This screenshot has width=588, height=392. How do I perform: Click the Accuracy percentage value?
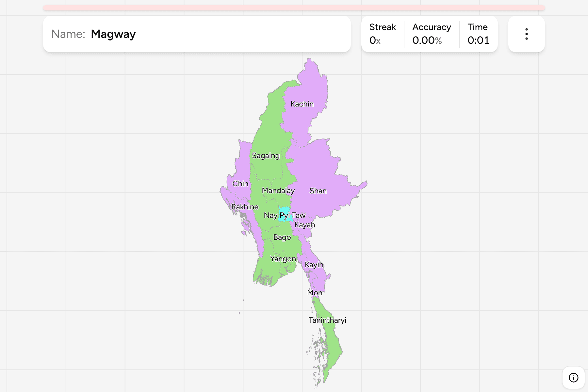click(x=427, y=40)
